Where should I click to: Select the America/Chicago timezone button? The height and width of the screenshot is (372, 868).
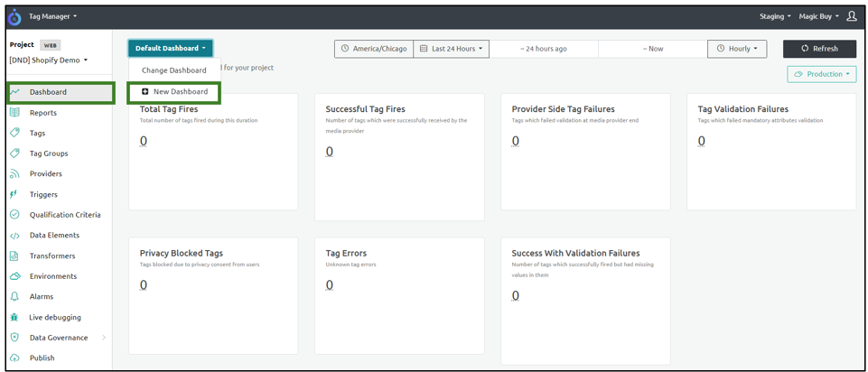point(373,49)
